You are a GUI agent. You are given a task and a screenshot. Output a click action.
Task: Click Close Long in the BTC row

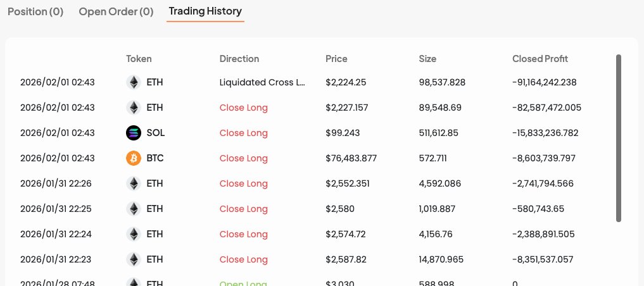(x=243, y=158)
